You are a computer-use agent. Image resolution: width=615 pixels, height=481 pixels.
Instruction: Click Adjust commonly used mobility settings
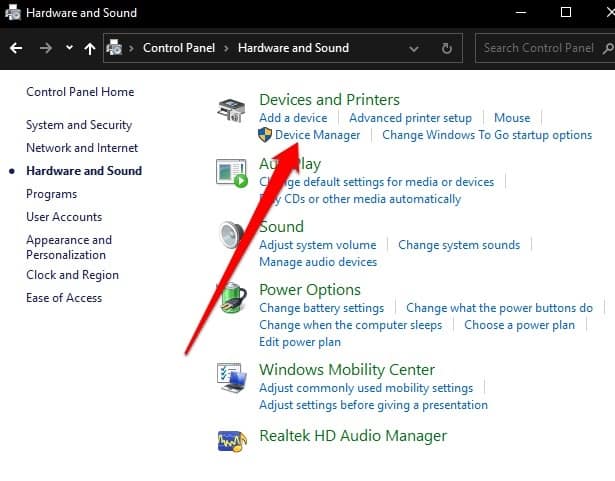click(x=366, y=388)
